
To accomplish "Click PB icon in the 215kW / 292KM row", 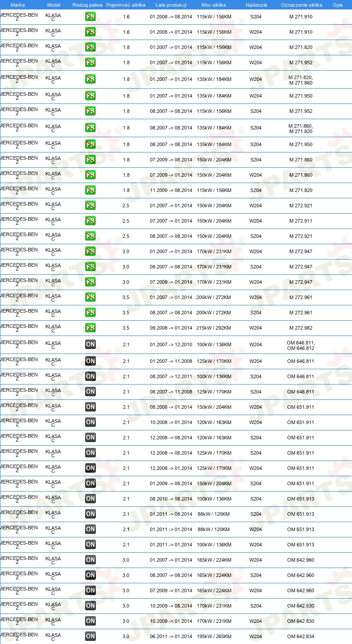I will (x=90, y=328).
